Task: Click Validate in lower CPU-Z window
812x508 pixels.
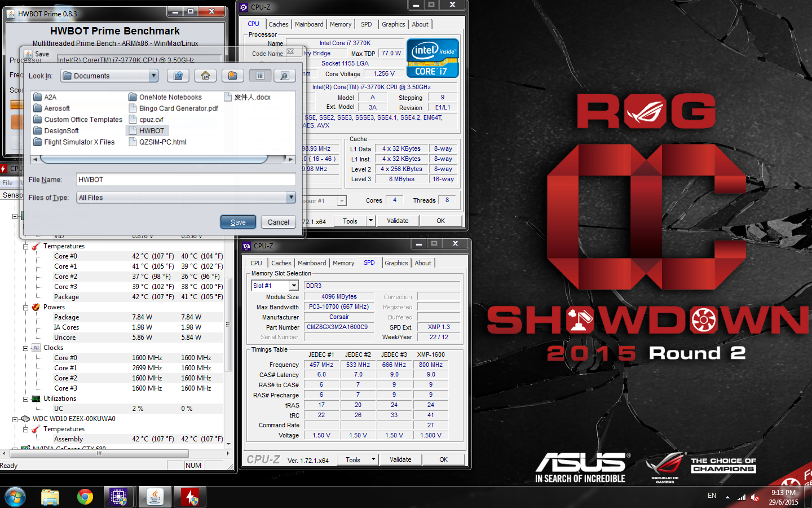Action: (x=400, y=459)
